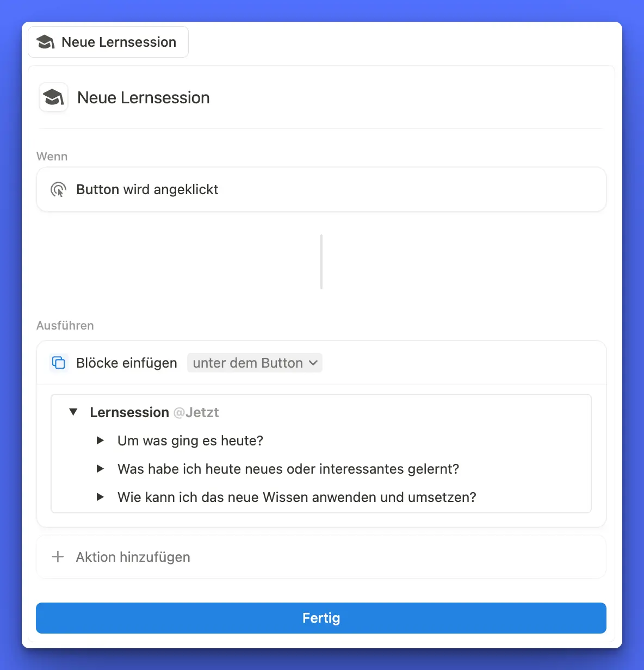Expand the 'Um was ging es heute?' toggle
The height and width of the screenshot is (670, 644).
coord(100,441)
